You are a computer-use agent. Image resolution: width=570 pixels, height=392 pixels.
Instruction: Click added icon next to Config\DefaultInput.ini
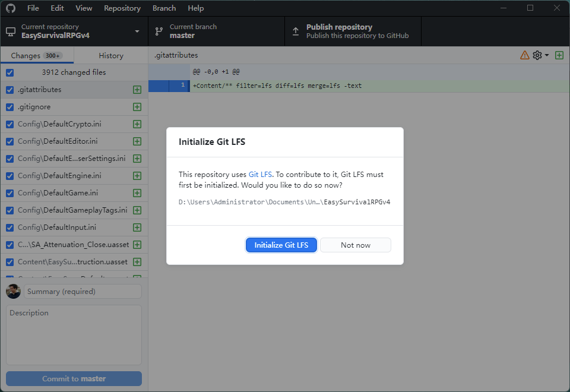tap(137, 227)
